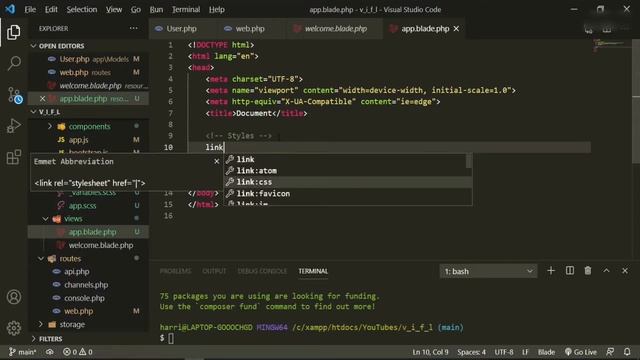Screen dimensions: 640x360
Task: Open welcome.blade.php in views folder
Action: click(x=101, y=245)
